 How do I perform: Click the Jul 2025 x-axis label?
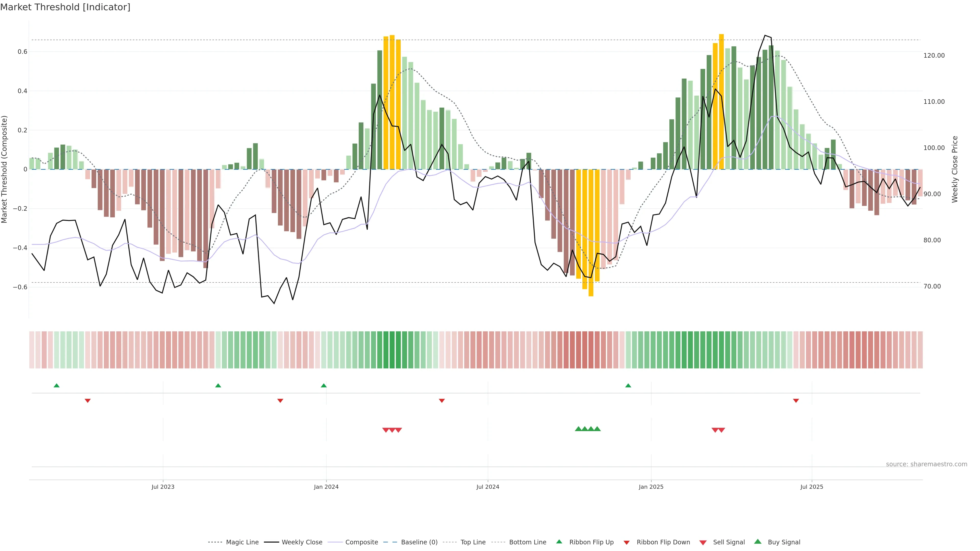[x=812, y=487]
